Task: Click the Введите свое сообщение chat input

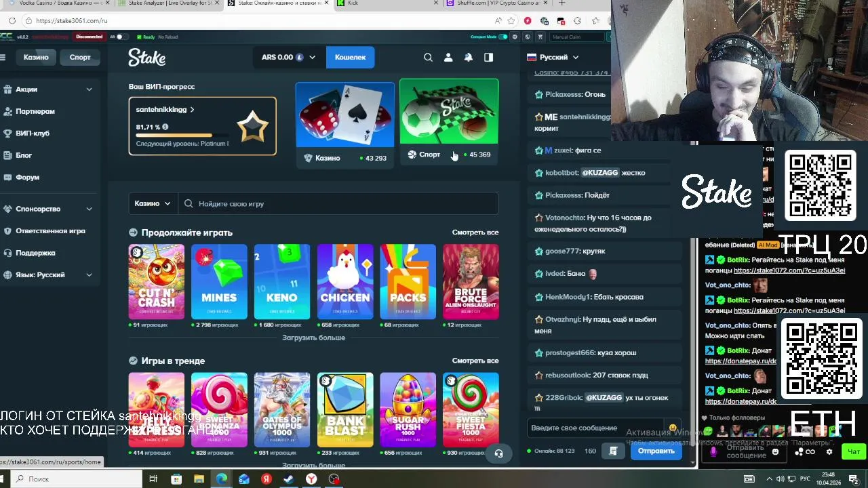Action: tap(597, 428)
